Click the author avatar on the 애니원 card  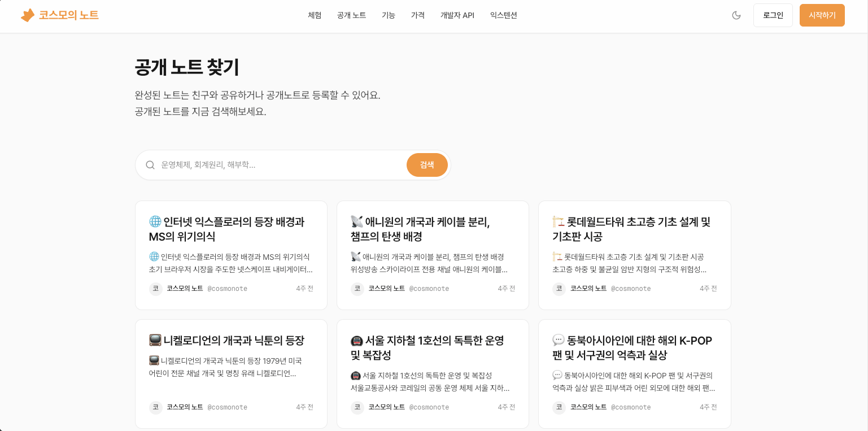point(357,289)
